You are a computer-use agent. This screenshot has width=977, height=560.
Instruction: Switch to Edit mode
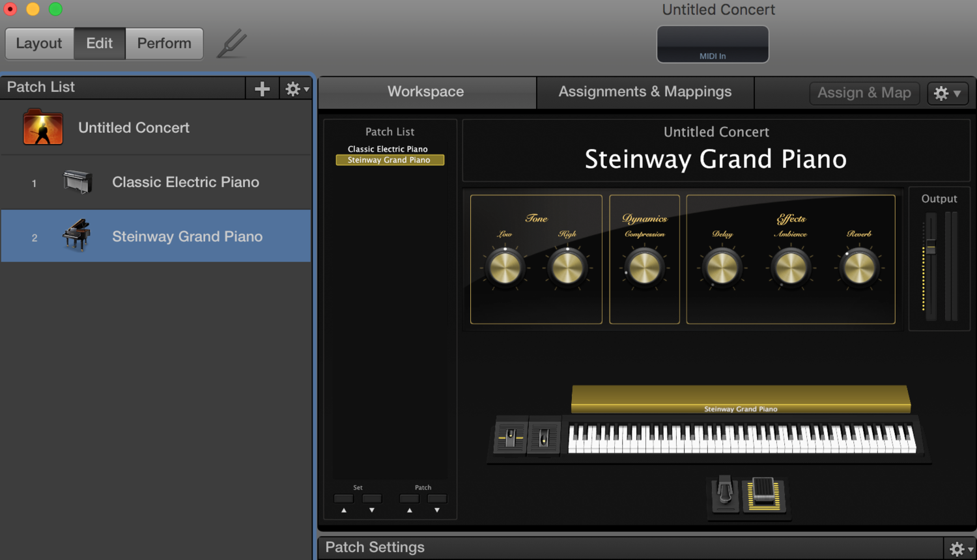pos(100,44)
